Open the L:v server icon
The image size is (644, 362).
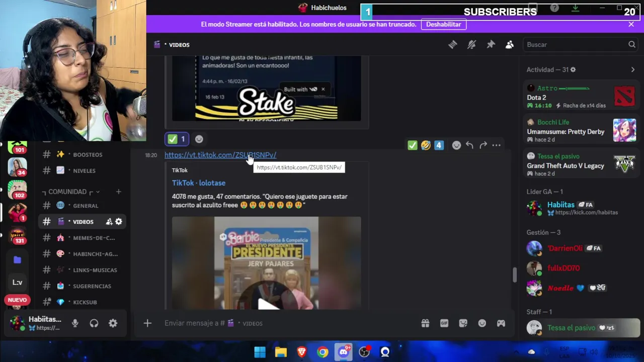coord(17,283)
